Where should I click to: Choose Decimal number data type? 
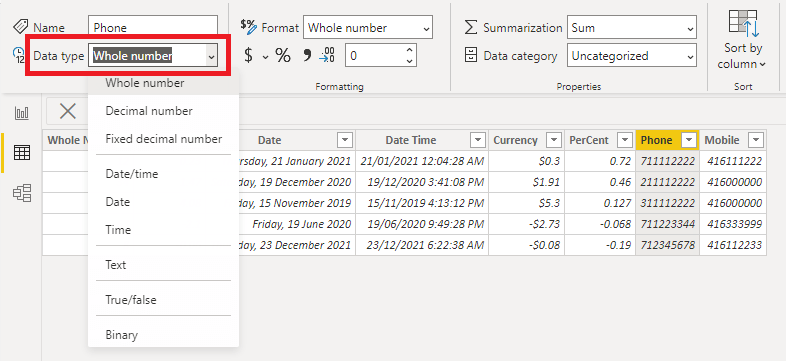tap(163, 111)
